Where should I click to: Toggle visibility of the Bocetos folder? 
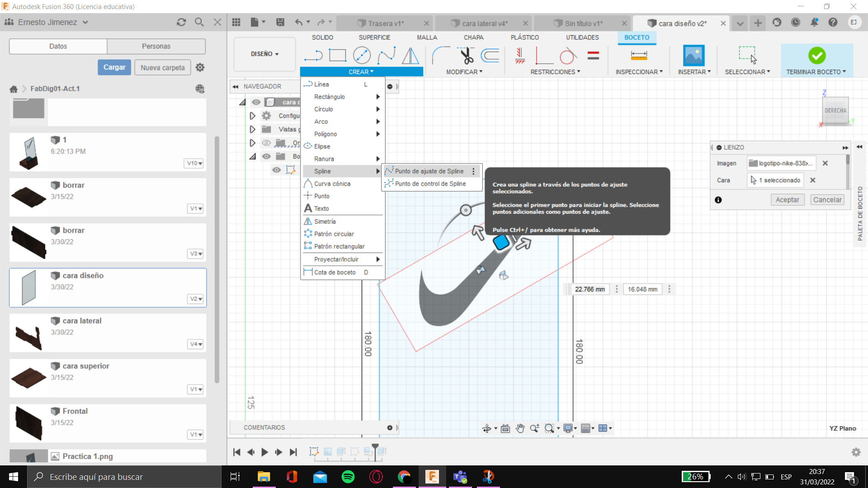[266, 156]
